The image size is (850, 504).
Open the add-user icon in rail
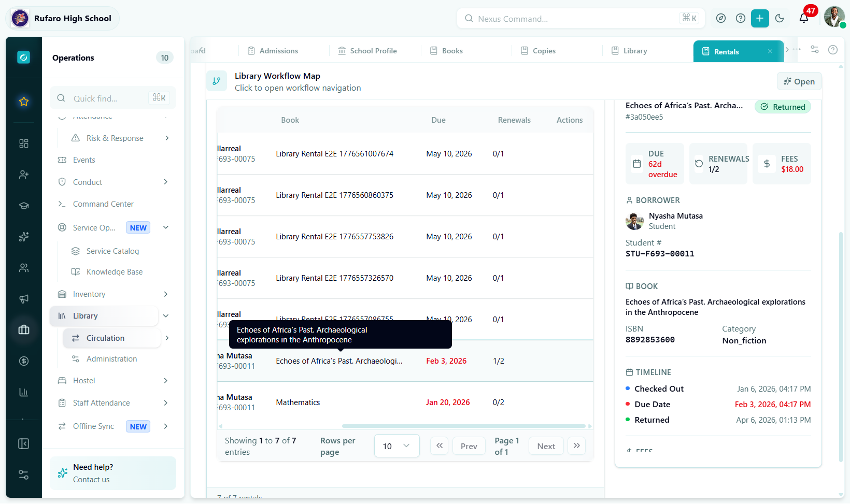point(24,175)
